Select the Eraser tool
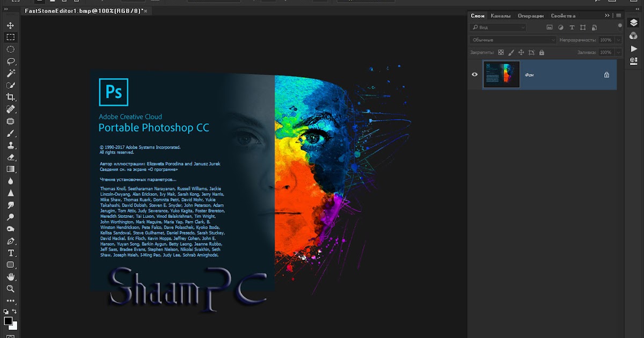Image resolution: width=644 pixels, height=338 pixels. 10,157
